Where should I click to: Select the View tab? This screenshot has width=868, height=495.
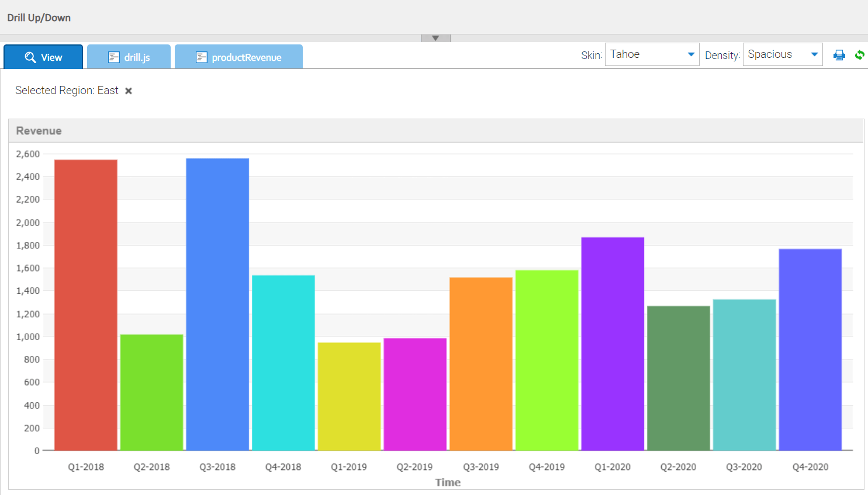pos(43,57)
